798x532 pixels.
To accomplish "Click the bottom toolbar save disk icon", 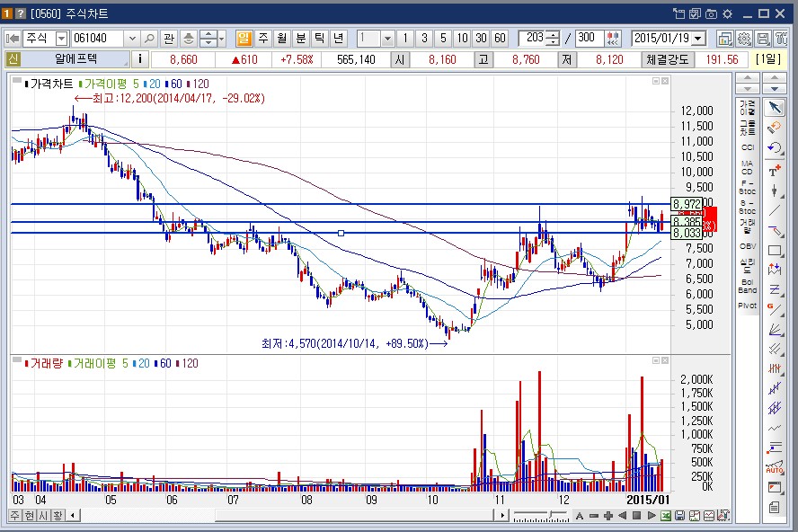I will [680, 516].
